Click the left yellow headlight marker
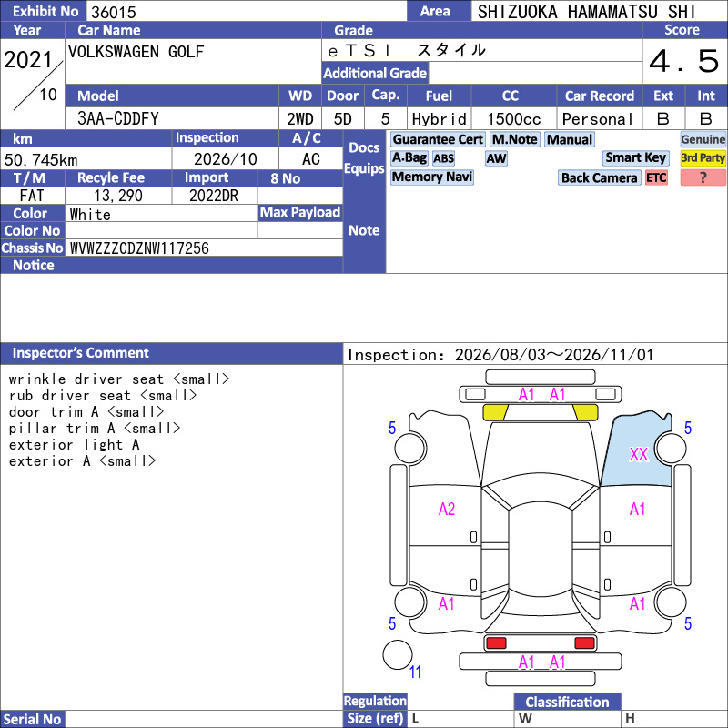This screenshot has height=728, width=728. [495, 412]
